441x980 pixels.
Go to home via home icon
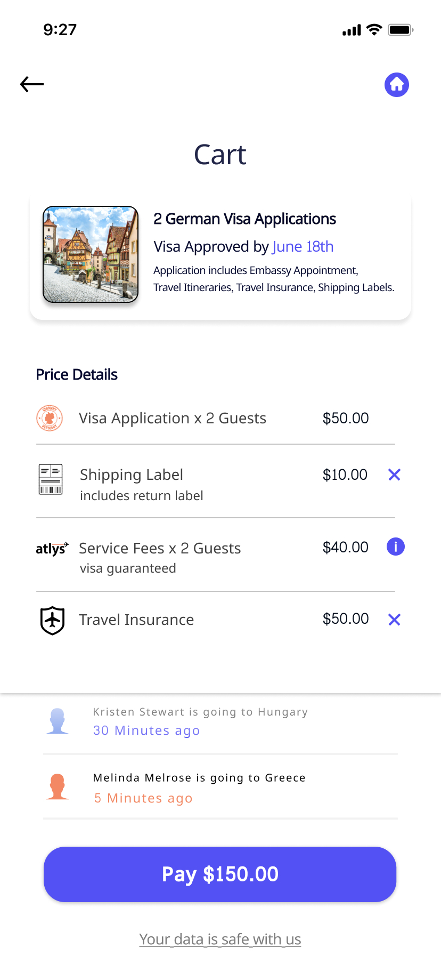point(397,84)
